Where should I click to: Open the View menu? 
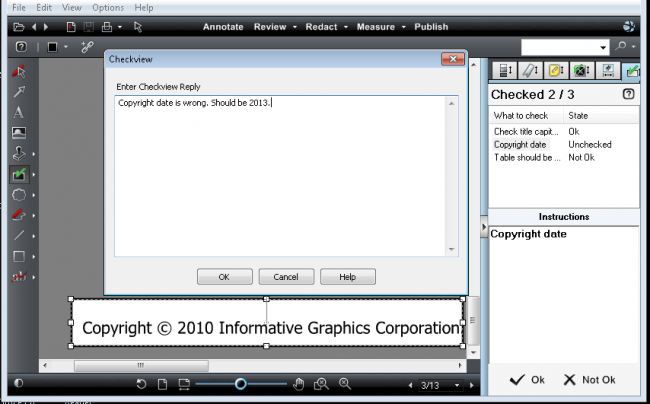coord(72,7)
